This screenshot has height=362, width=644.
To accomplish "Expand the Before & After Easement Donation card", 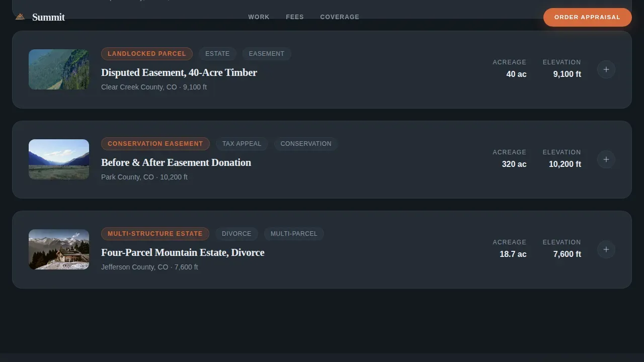I will tap(606, 159).
